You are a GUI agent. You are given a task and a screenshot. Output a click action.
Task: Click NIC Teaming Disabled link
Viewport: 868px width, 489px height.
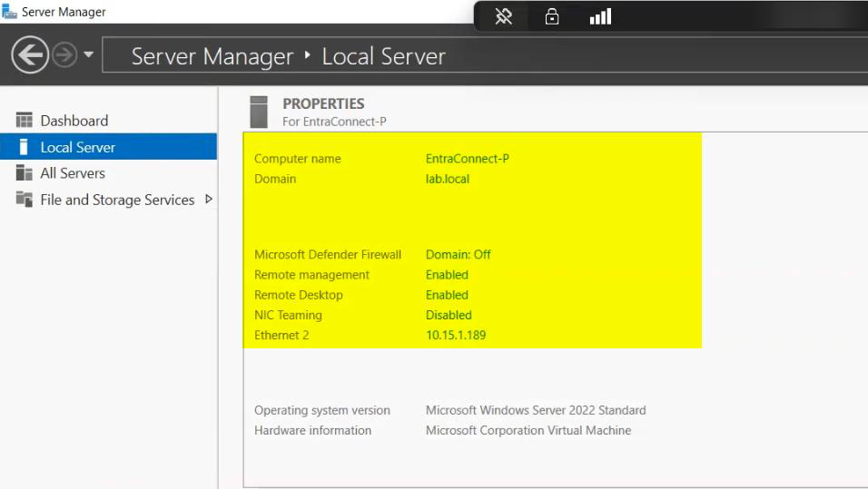coord(449,315)
